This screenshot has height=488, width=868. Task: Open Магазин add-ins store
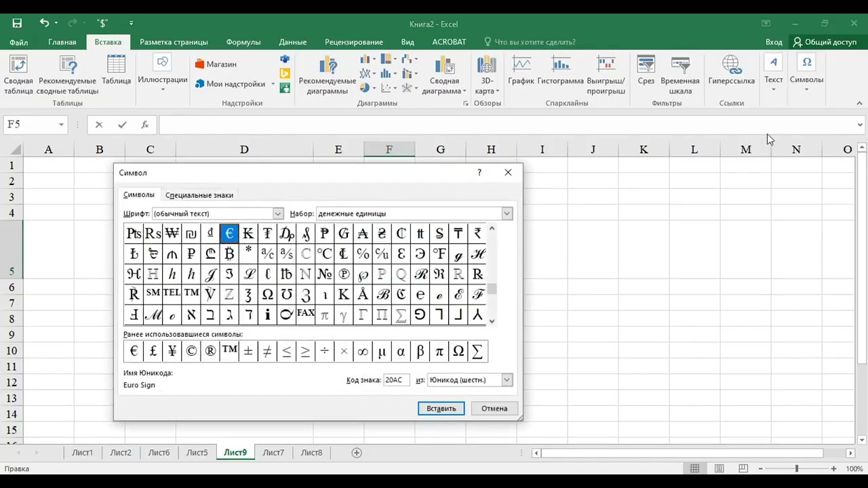click(216, 64)
